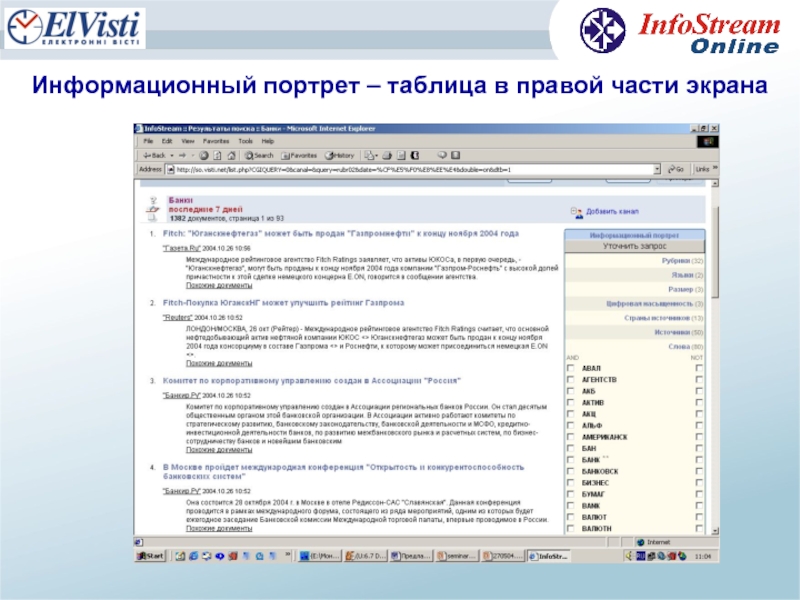The image size is (800, 600).
Task: Click the RU language indicator in the tray
Action: point(641,556)
